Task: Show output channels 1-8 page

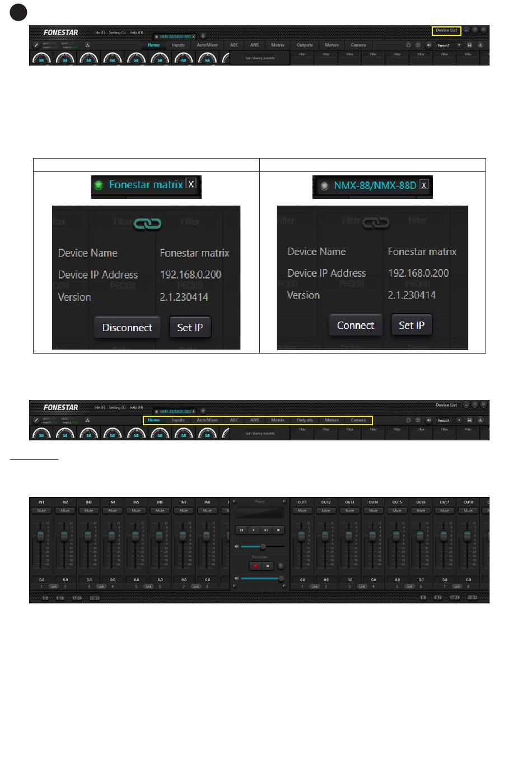Action: (x=423, y=598)
